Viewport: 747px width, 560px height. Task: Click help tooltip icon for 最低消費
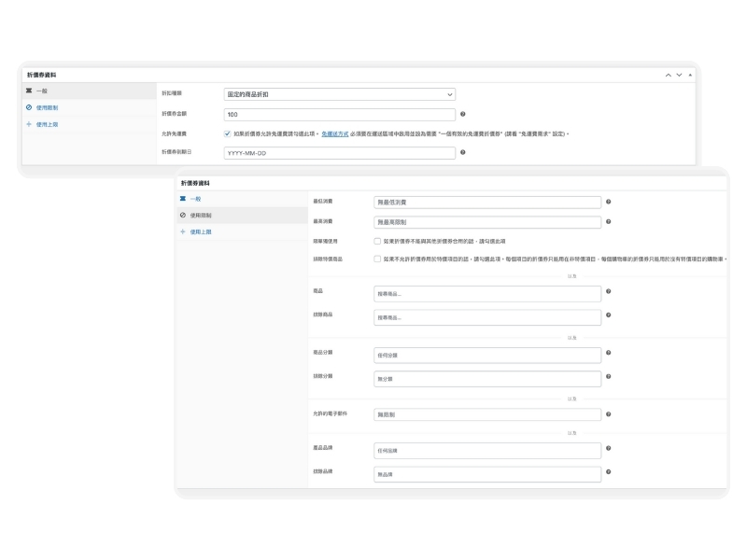click(609, 202)
